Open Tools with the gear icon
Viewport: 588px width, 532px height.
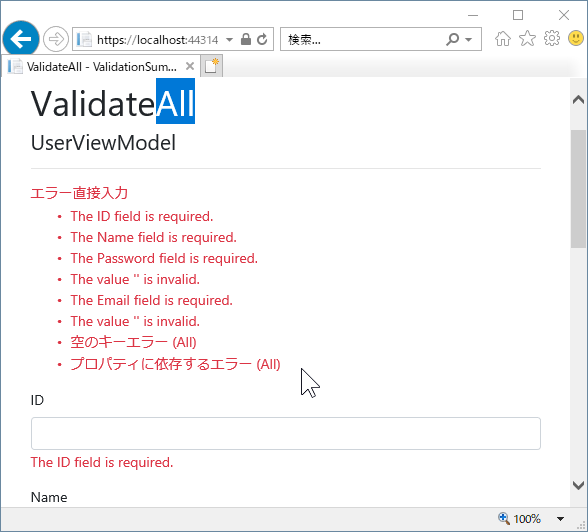coord(552,38)
